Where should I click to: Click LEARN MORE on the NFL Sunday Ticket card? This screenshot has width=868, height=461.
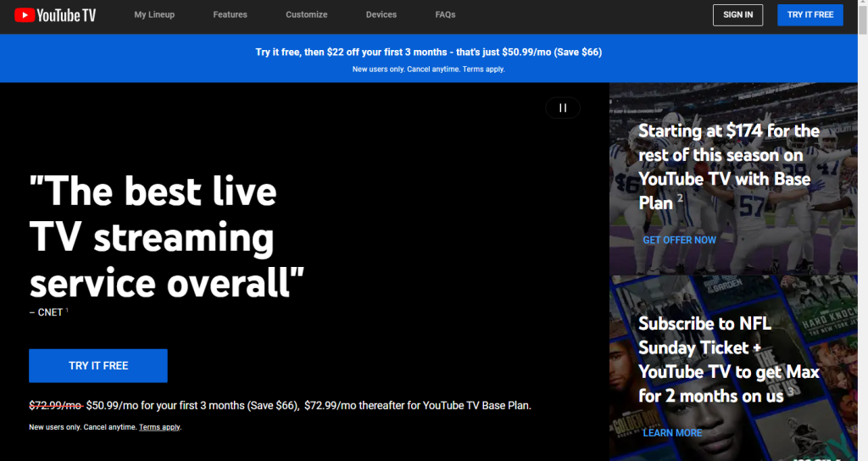point(672,433)
